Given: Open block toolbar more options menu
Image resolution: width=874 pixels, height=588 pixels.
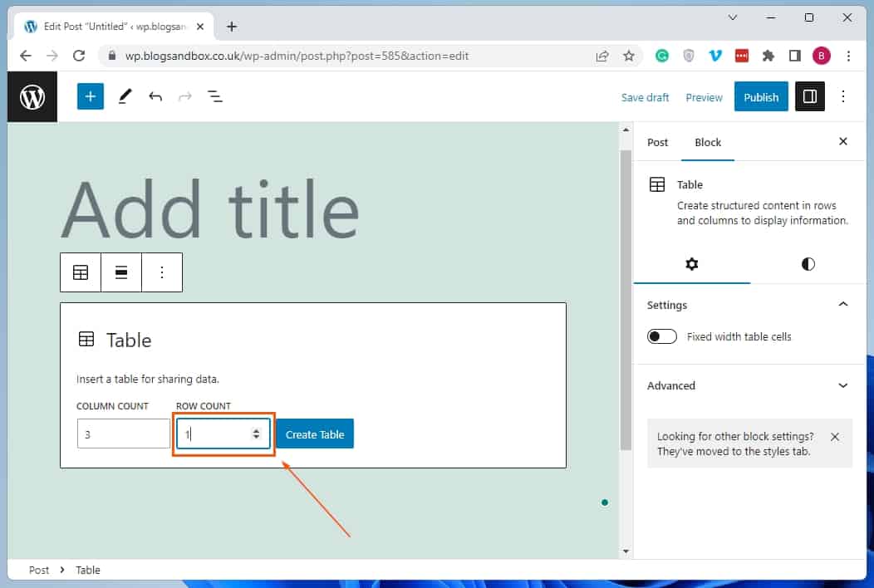Looking at the screenshot, I should (x=162, y=272).
